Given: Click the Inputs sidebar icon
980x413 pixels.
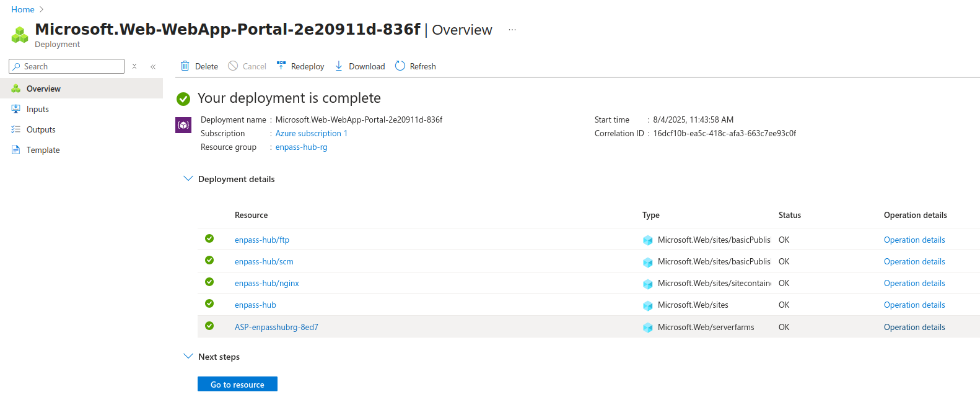Looking at the screenshot, I should point(16,109).
